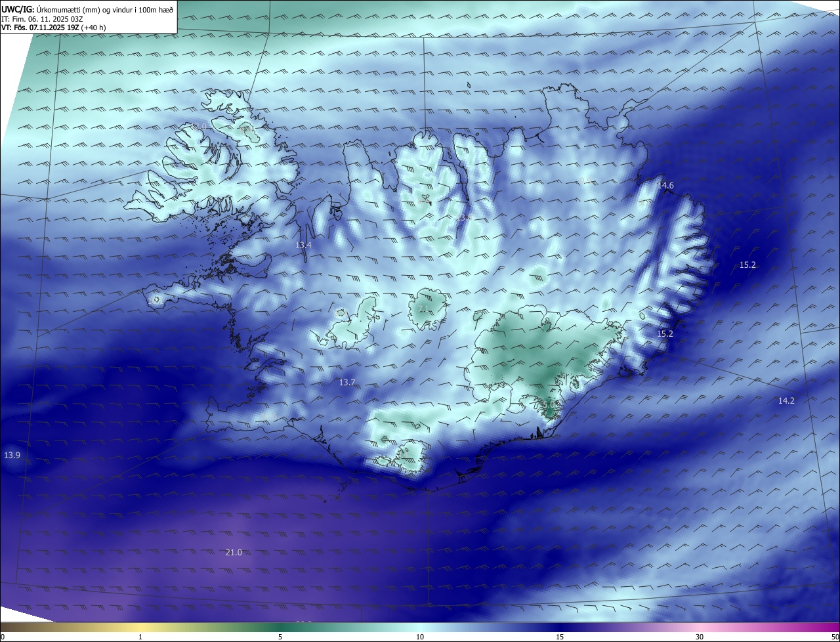Click the colorbar tick label '0'
840x642 pixels.
pos(2,637)
